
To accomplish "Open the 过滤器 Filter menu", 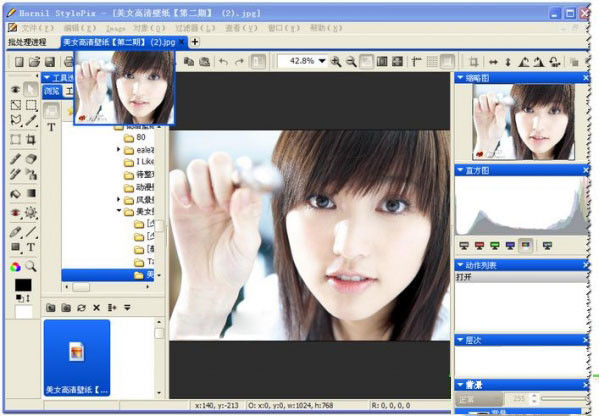I will click(x=195, y=28).
